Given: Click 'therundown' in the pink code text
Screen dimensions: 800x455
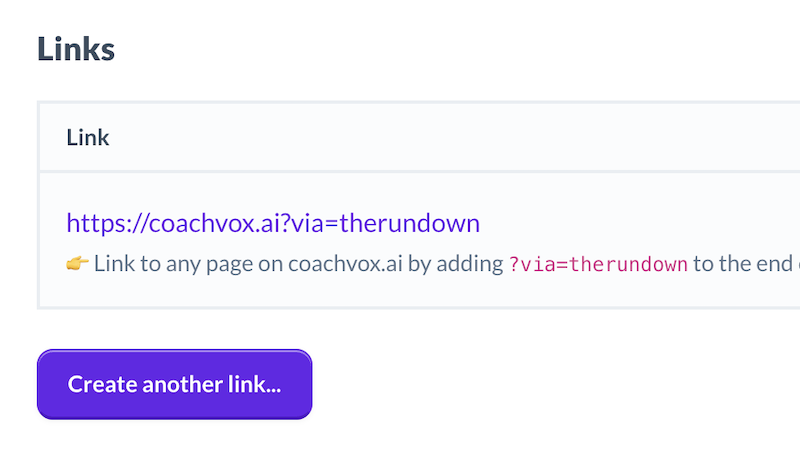Looking at the screenshot, I should [x=629, y=264].
